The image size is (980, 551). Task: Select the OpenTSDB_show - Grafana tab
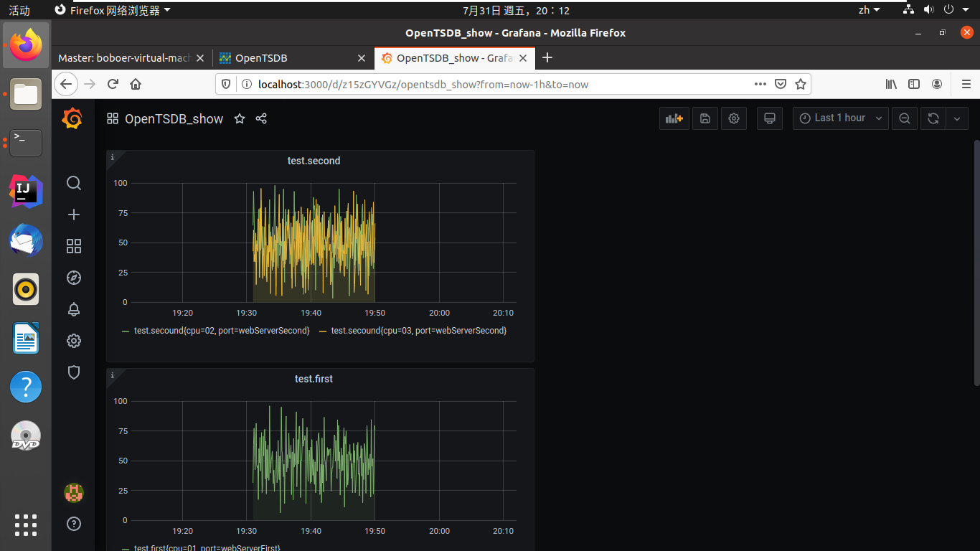click(x=455, y=58)
